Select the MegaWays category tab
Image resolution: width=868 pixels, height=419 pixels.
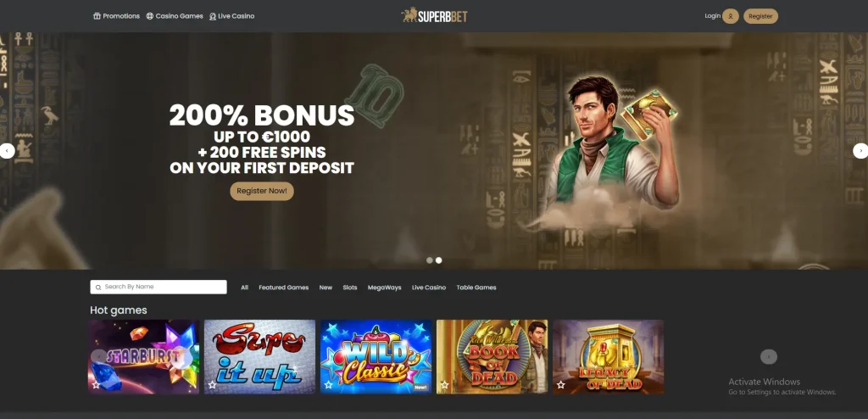pos(384,288)
